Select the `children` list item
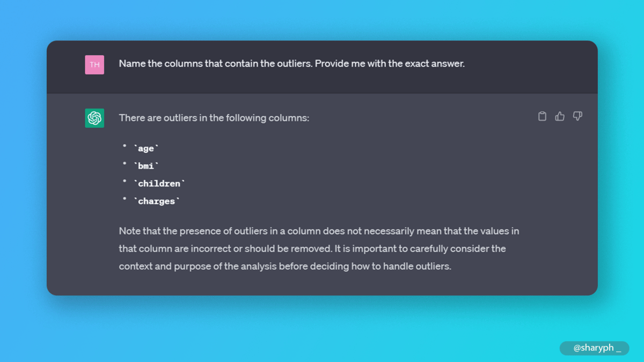Screen dimensions: 644x362 pyautogui.click(x=159, y=183)
